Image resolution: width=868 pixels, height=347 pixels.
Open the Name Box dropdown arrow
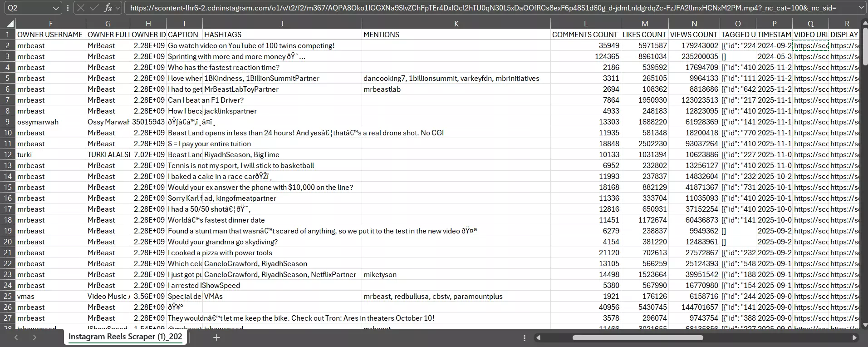click(56, 8)
